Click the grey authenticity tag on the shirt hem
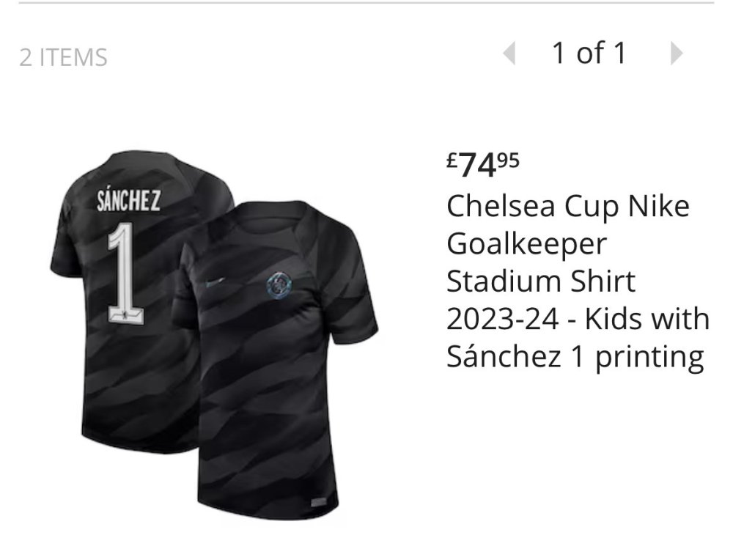 [x=318, y=502]
